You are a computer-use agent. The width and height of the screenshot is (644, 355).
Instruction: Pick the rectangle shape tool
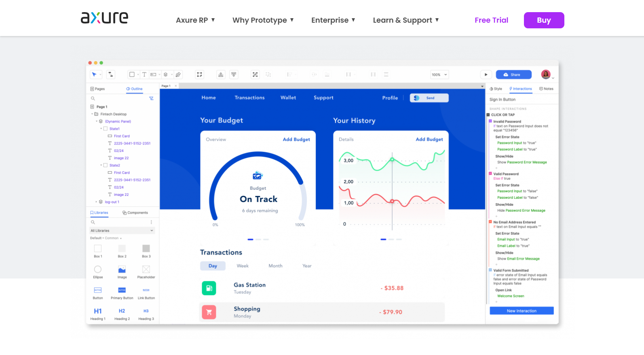click(x=132, y=74)
